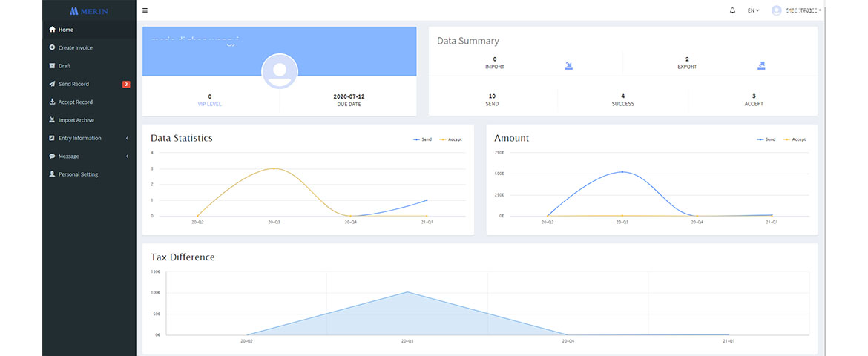The width and height of the screenshot is (868, 356).
Task: Toggle Send series in Amount legend
Action: [766, 139]
